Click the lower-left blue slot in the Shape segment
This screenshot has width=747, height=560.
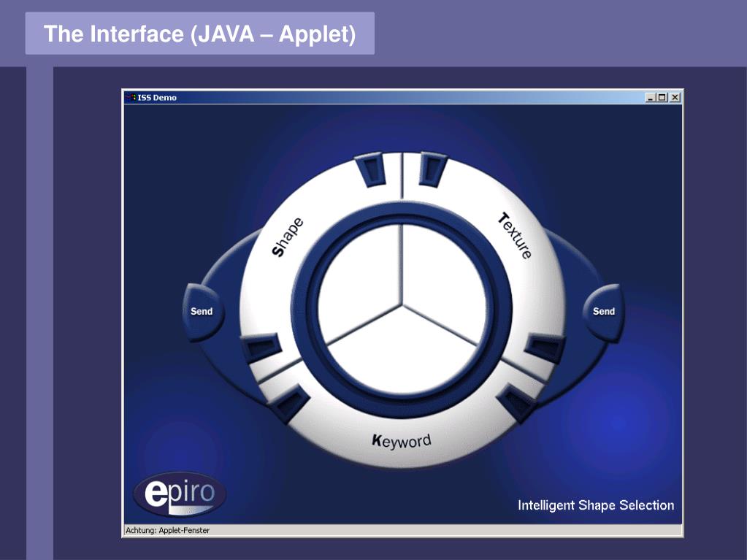point(261,347)
